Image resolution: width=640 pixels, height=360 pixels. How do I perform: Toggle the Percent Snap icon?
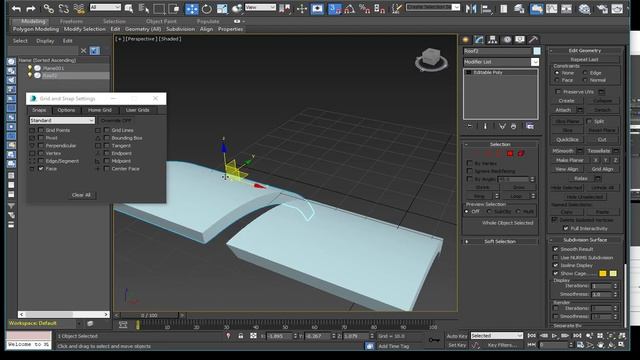point(364,9)
